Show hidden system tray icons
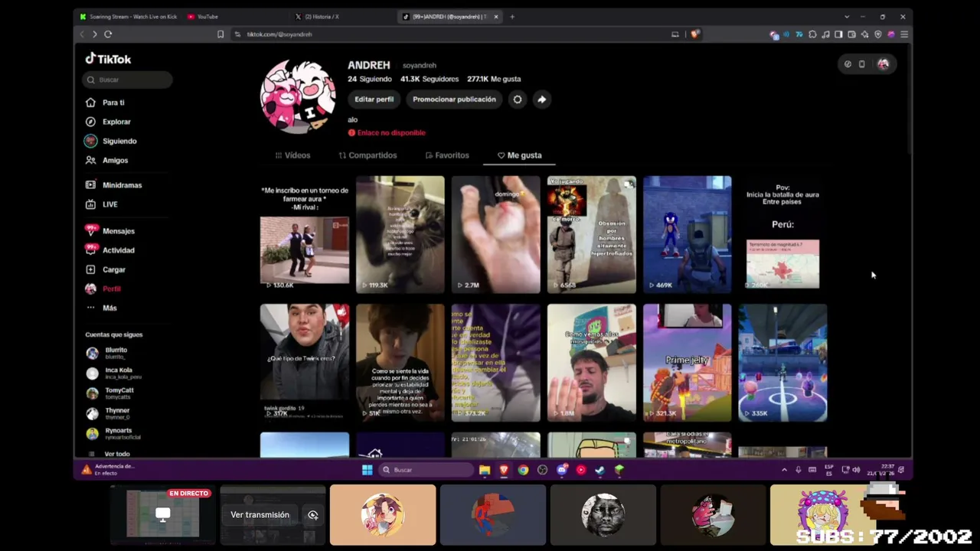Viewport: 980px width, 551px height. click(x=784, y=470)
